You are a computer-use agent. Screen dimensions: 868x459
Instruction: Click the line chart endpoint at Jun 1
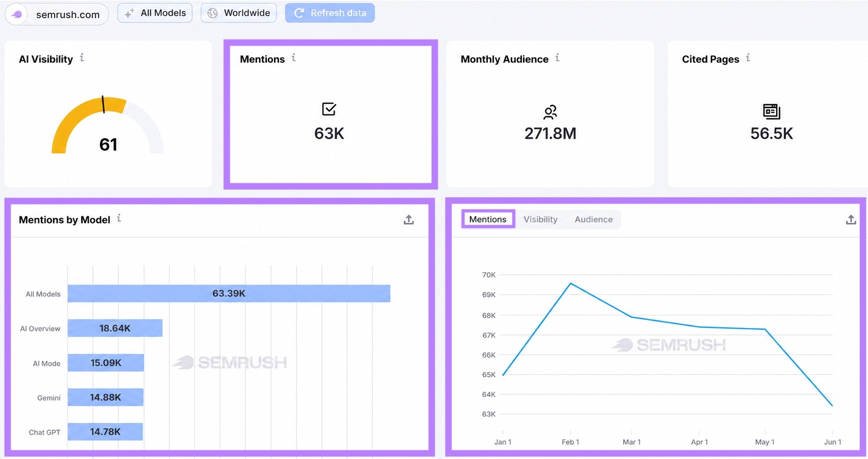point(832,405)
